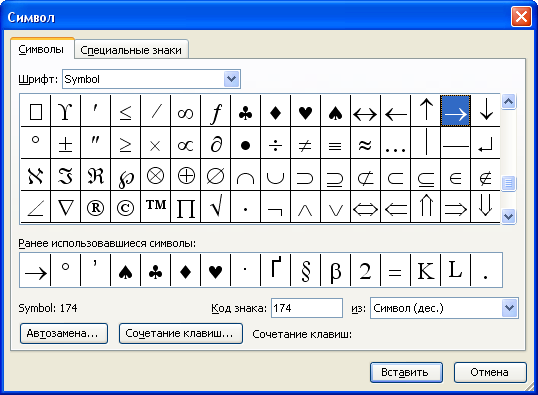Select the single left arrow symbol in the first row
Image resolution: width=538 pixels, height=395 pixels.
point(396,111)
